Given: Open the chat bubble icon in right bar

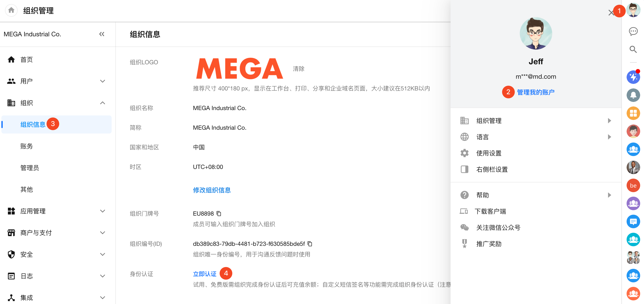Looking at the screenshot, I should [x=633, y=31].
